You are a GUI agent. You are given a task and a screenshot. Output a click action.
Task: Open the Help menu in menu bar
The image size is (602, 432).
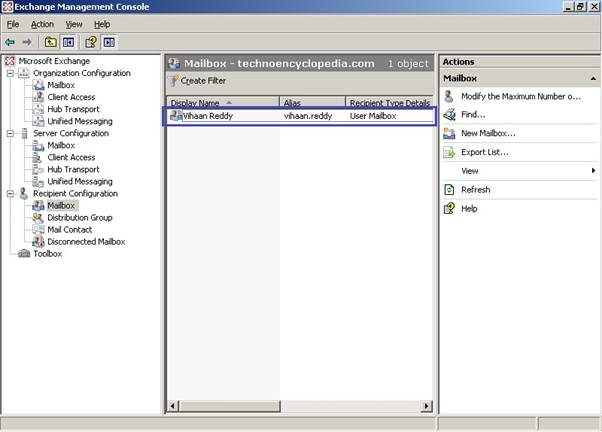tap(102, 24)
